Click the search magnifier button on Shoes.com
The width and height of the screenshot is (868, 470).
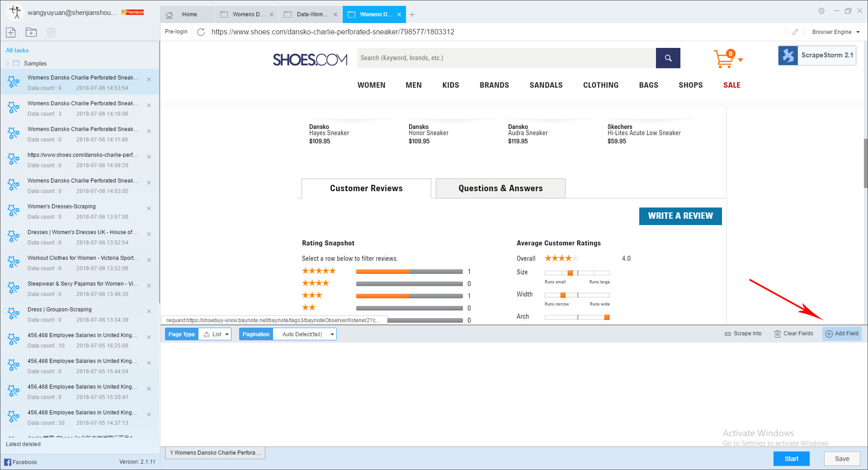click(668, 58)
